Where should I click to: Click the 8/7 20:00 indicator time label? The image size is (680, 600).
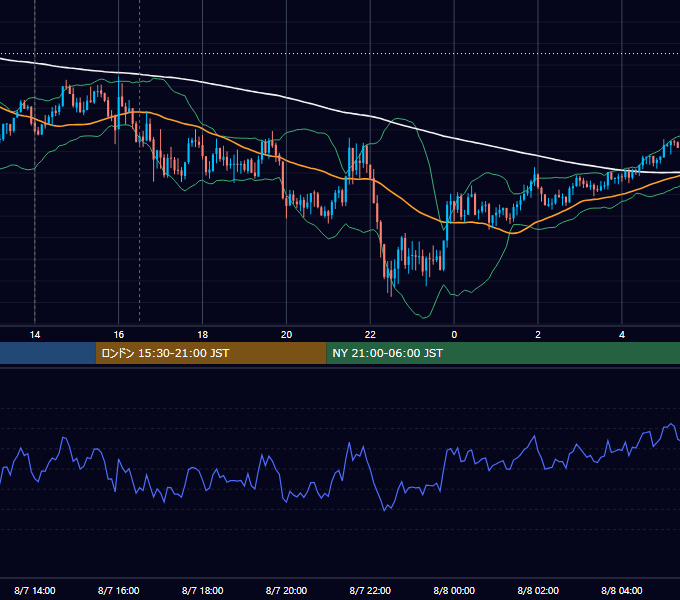(x=286, y=590)
